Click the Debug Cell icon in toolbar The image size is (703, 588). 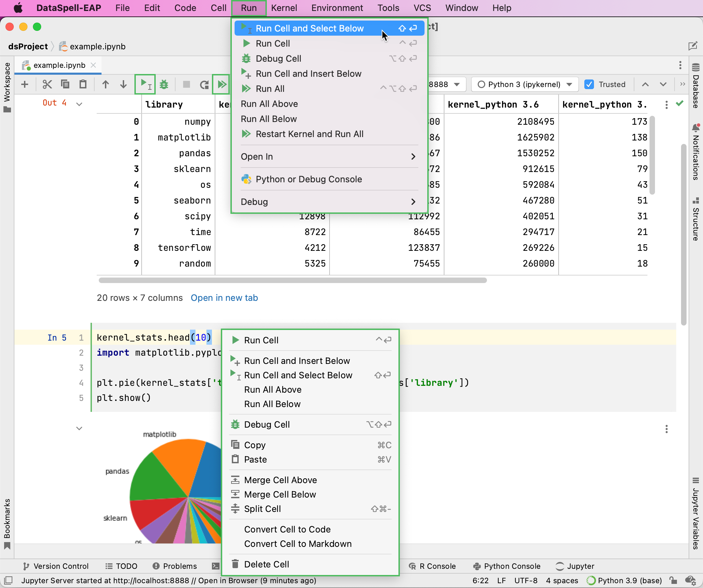[164, 84]
